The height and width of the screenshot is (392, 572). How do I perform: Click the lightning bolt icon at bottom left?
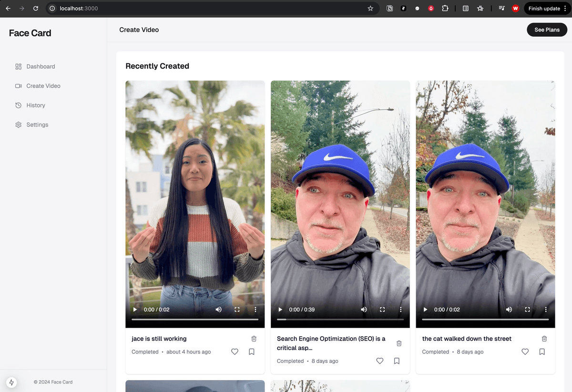(x=11, y=382)
